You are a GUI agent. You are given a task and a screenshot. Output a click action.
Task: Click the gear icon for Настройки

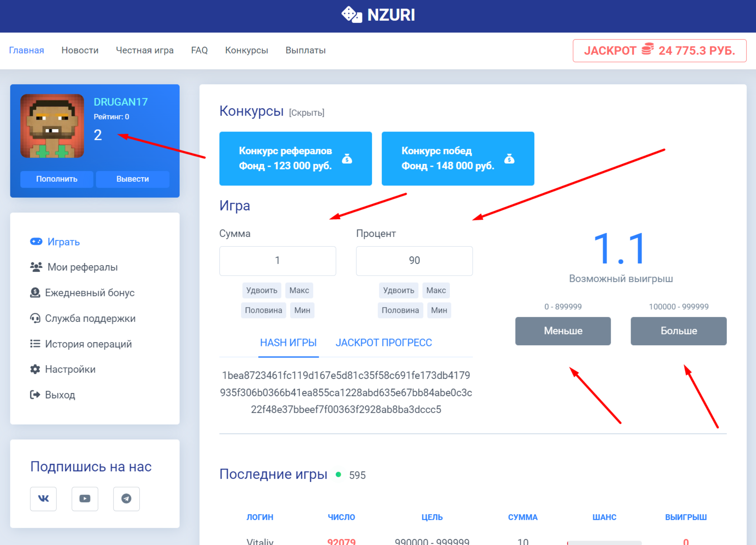(x=35, y=369)
